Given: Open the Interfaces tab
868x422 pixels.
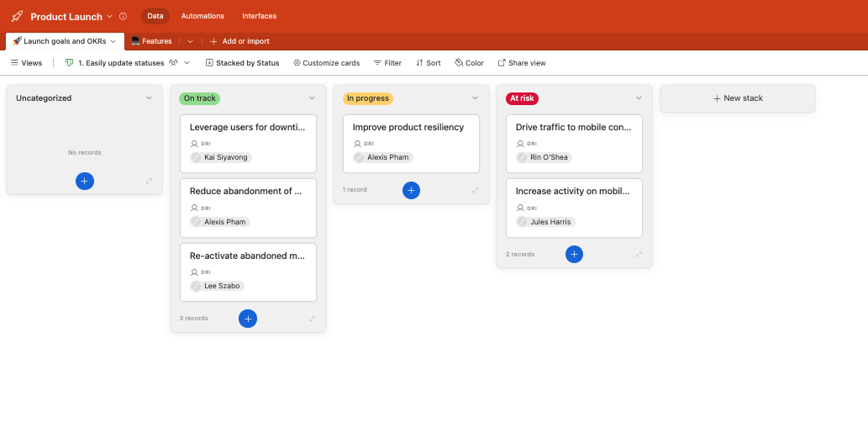Looking at the screenshot, I should coord(259,16).
